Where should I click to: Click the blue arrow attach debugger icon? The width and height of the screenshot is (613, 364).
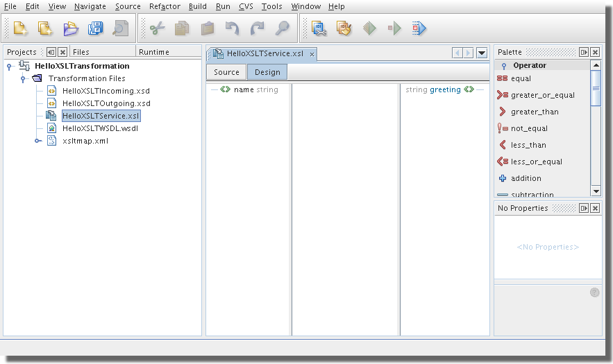click(419, 28)
